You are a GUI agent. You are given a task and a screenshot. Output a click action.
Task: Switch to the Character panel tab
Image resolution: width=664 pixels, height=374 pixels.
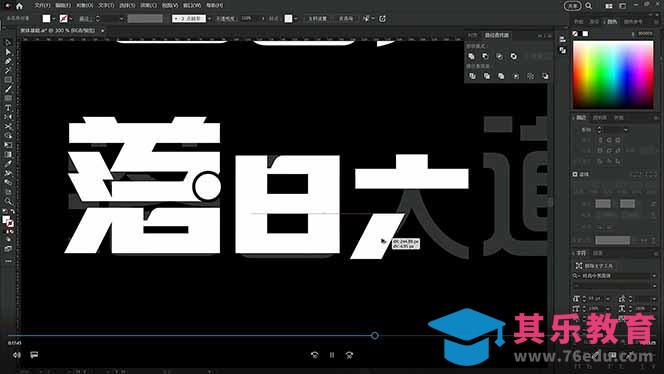581,253
